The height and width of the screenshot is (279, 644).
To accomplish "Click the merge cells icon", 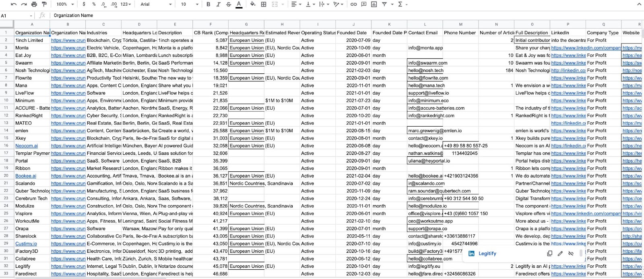I will pyautogui.click(x=275, y=4).
